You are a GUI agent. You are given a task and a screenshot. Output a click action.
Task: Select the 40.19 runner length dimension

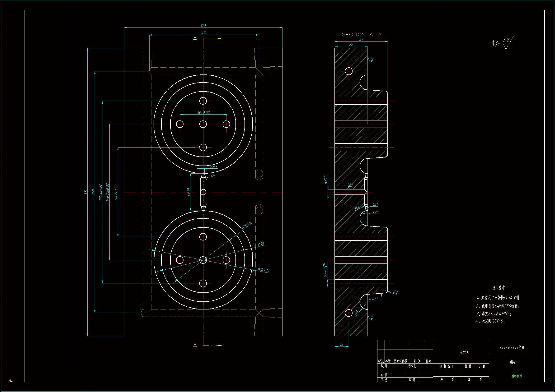point(188,192)
